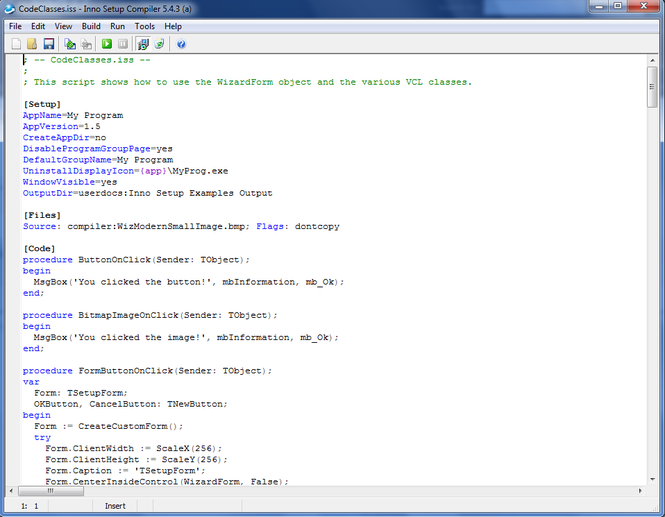Click 'Form.ClientHeight := ScaleY(256);' line
This screenshot has width=665, height=517.
[136, 459]
